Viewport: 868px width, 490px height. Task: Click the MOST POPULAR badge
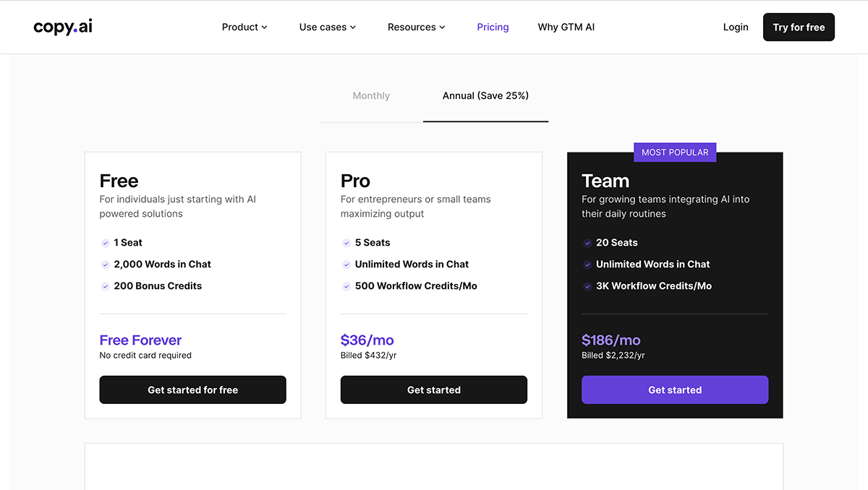click(675, 152)
